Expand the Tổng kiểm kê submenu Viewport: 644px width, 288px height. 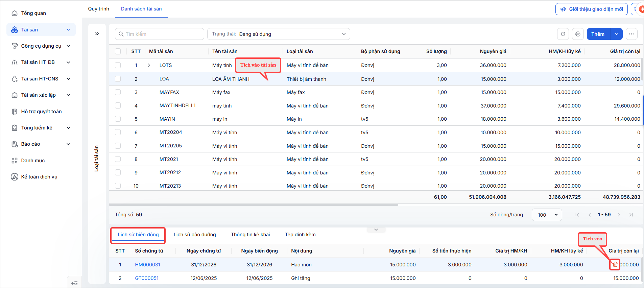[x=68, y=128]
